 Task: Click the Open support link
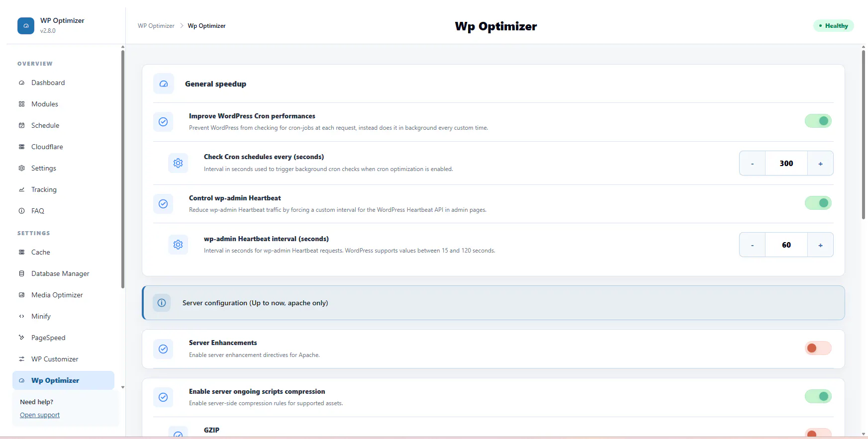pyautogui.click(x=40, y=415)
